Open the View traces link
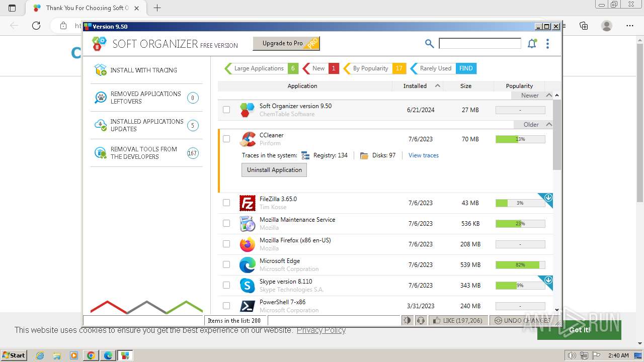Image resolution: width=644 pixels, height=362 pixels. [x=424, y=155]
